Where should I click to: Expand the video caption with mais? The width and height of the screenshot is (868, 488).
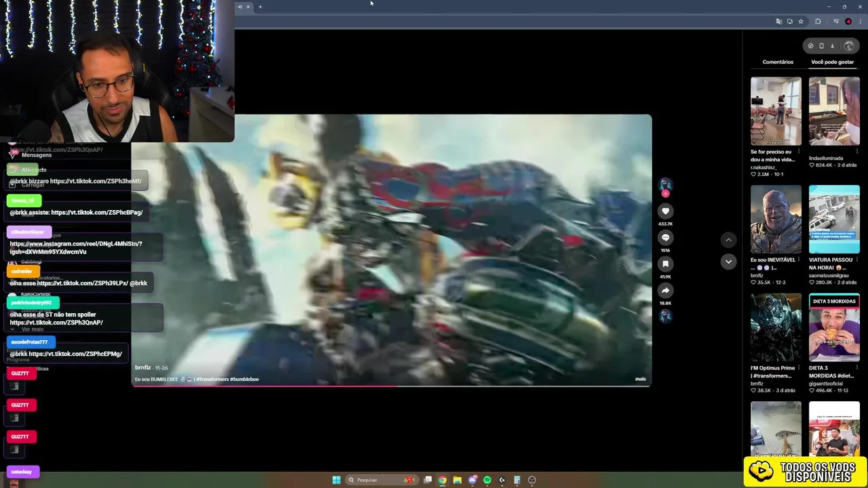pyautogui.click(x=640, y=379)
